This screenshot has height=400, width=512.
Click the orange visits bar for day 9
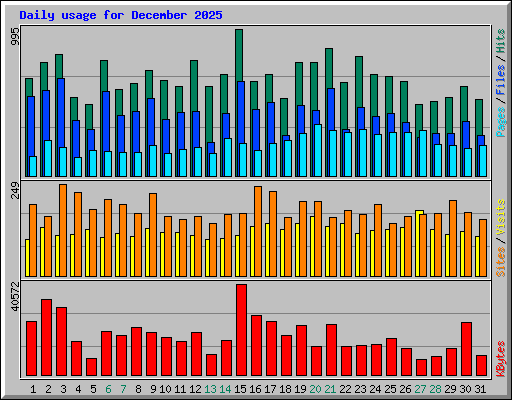pos(153,235)
